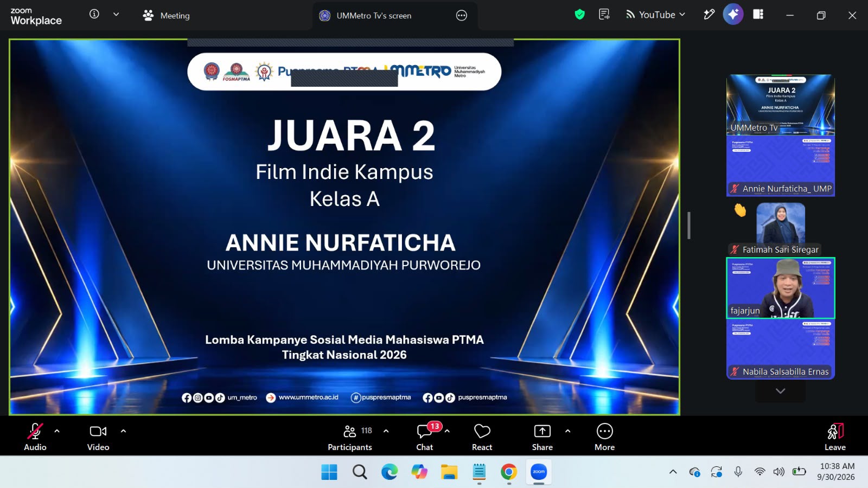Click the Zoom icon on taskbar
Image resolution: width=868 pixels, height=488 pixels.
click(539, 472)
